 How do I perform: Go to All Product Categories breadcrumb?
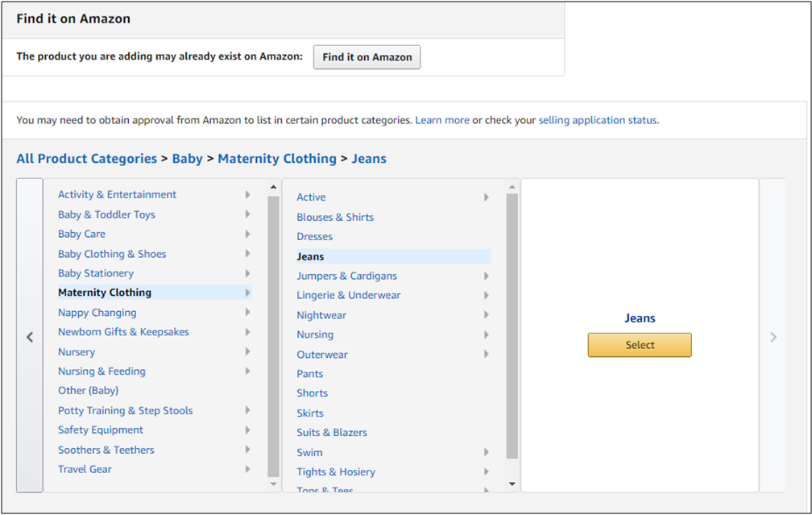point(86,159)
